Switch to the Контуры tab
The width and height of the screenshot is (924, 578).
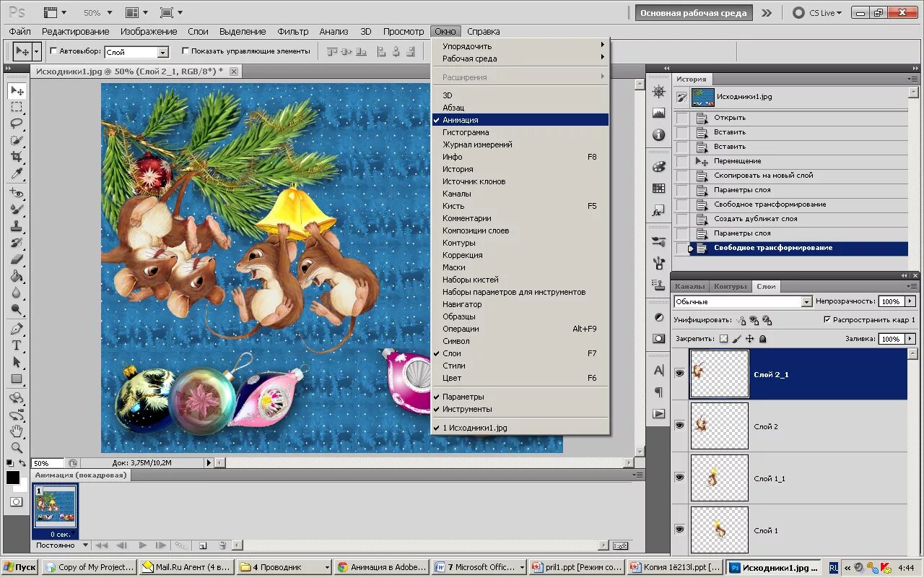730,286
